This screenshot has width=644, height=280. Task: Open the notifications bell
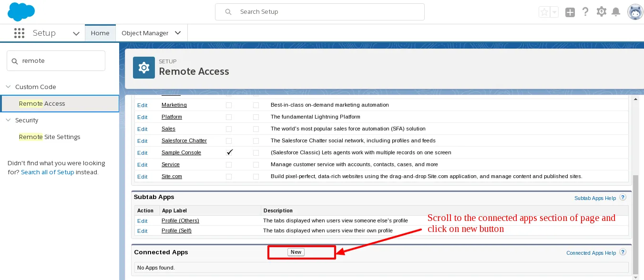pos(616,12)
